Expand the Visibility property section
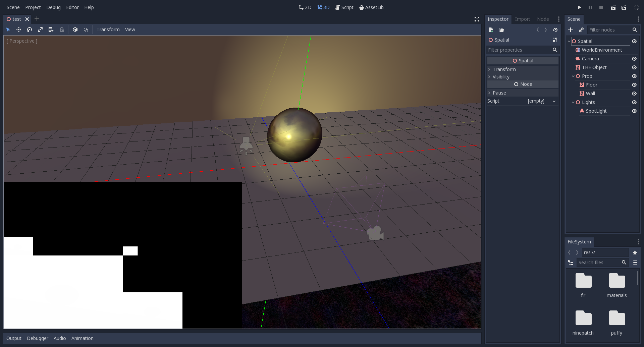This screenshot has height=347, width=644. pos(523,77)
